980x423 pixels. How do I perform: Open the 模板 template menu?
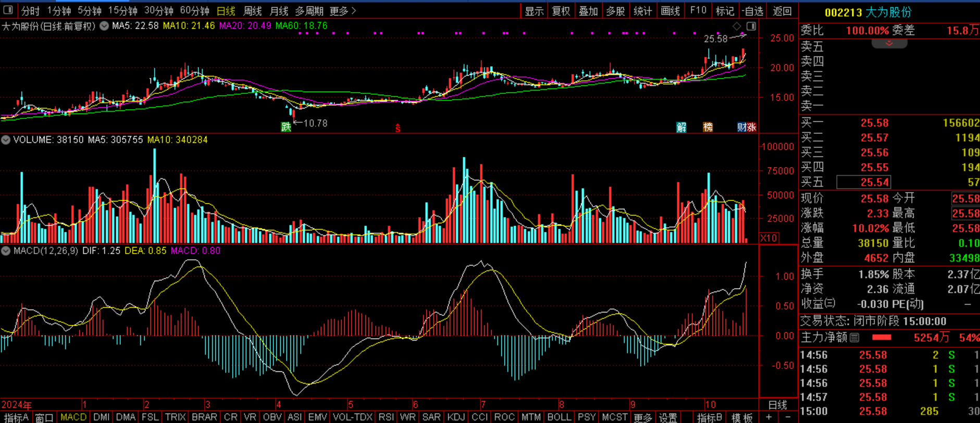click(742, 417)
